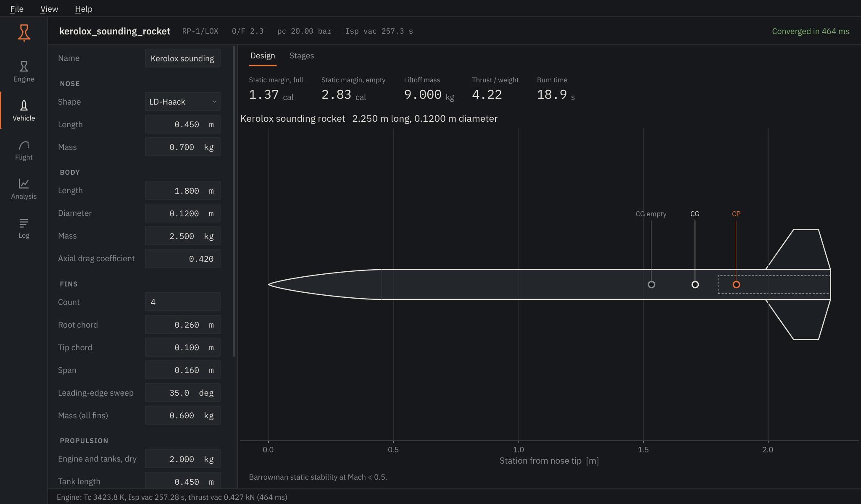Switch to the Stages tab
Screen dimensions: 861x504
[302, 55]
